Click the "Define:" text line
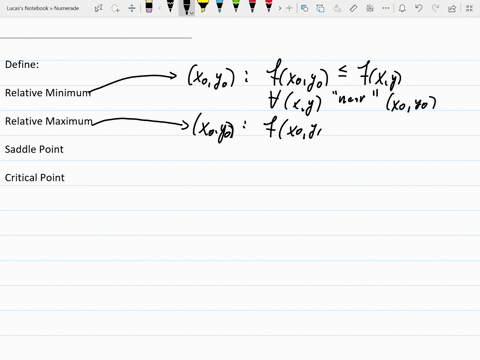The height and width of the screenshot is (360, 480). [x=22, y=64]
